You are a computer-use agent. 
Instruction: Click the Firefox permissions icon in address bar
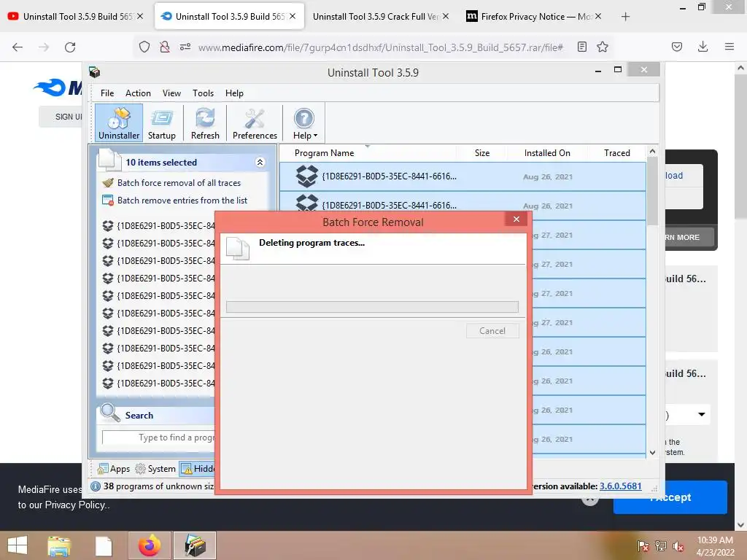[x=185, y=47]
